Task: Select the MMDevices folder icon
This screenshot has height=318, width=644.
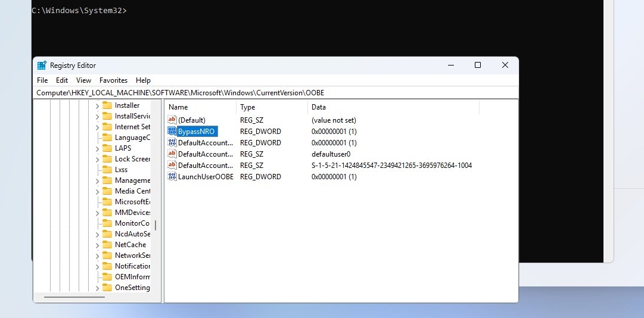Action: click(107, 213)
